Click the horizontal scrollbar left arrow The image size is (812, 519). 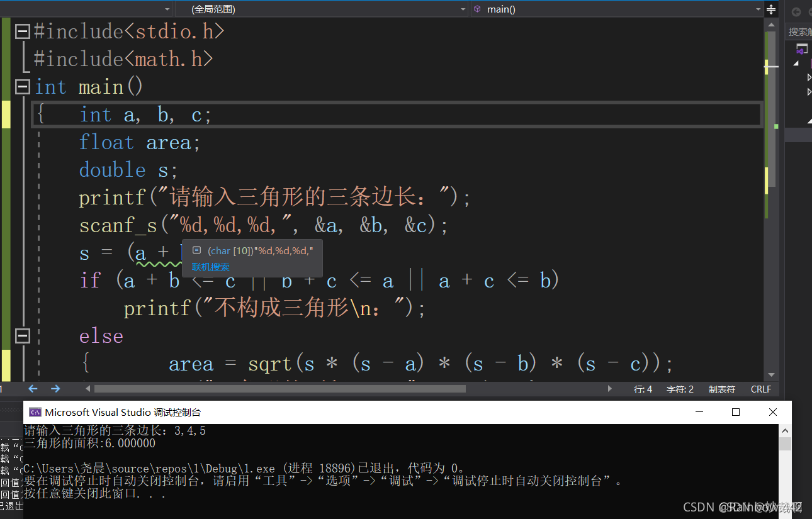87,389
